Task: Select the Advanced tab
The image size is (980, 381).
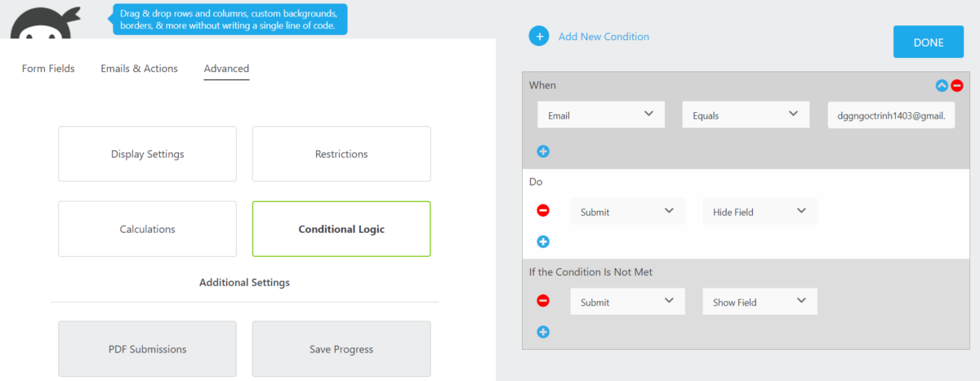Action: [226, 69]
